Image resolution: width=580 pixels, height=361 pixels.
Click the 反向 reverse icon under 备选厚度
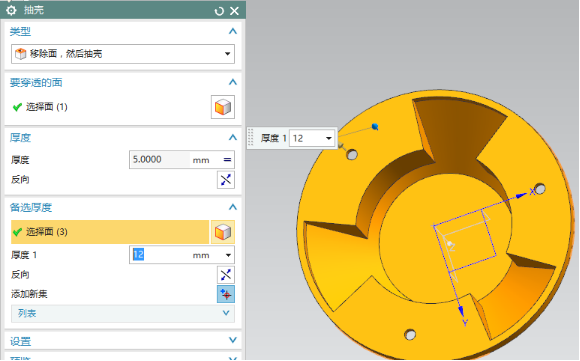226,275
